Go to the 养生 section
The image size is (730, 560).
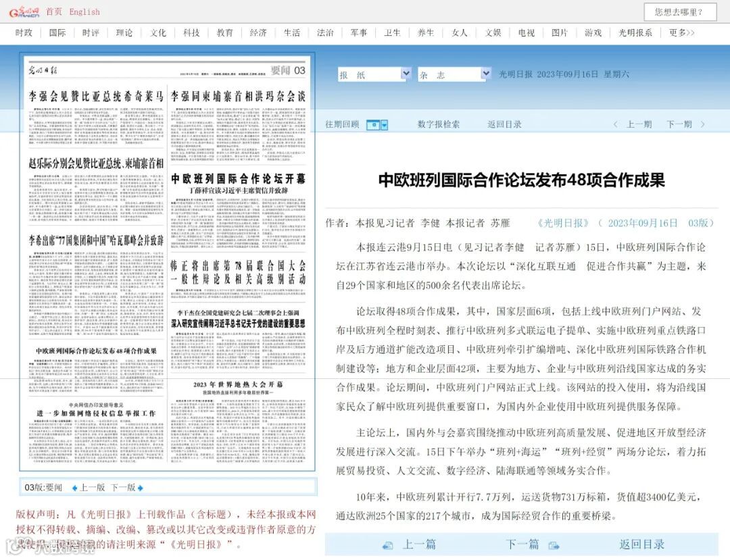[x=426, y=32]
